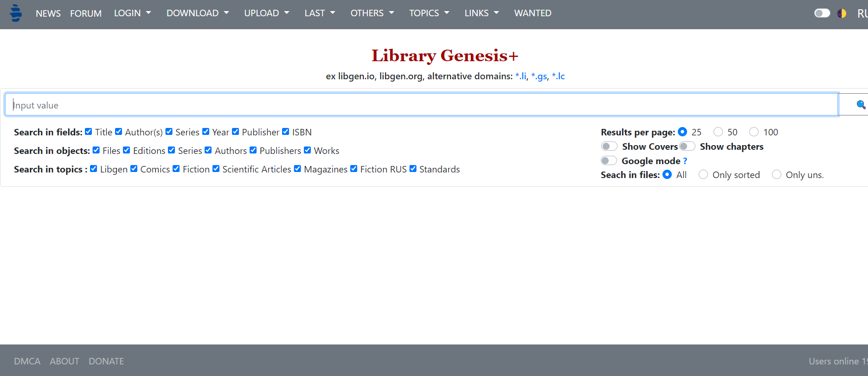Enable the Show Covers switch

tap(609, 147)
